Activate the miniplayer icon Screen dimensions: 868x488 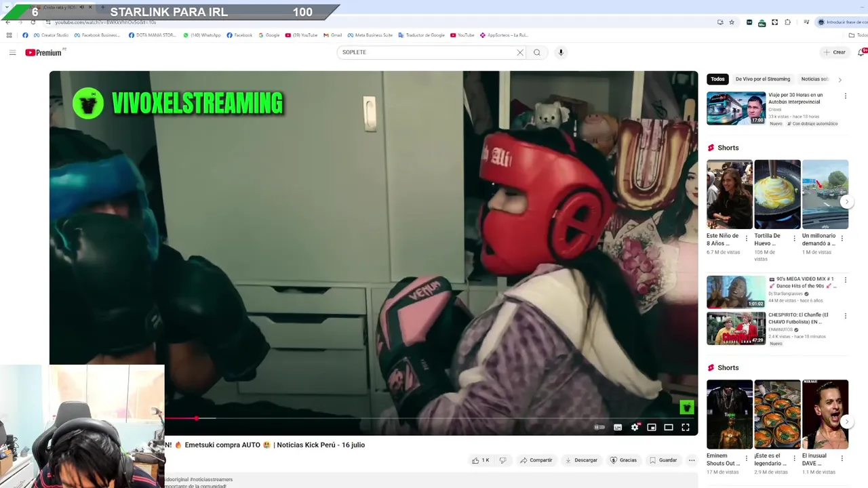(x=652, y=427)
